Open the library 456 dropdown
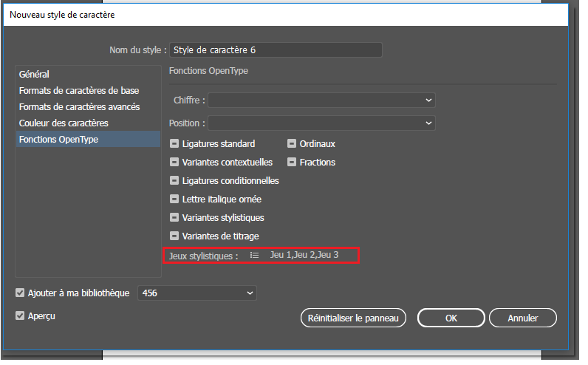The width and height of the screenshot is (588, 365). [x=196, y=293]
